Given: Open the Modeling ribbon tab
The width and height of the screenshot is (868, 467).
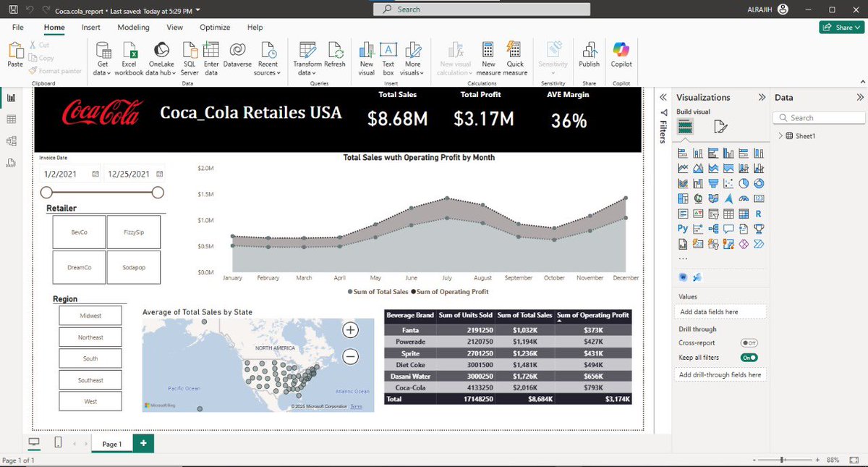Looking at the screenshot, I should pyautogui.click(x=133, y=28).
